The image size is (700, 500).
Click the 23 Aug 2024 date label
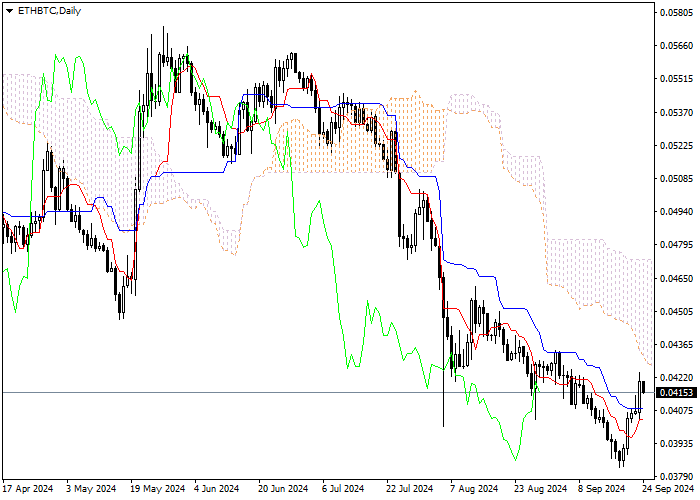pyautogui.click(x=540, y=489)
